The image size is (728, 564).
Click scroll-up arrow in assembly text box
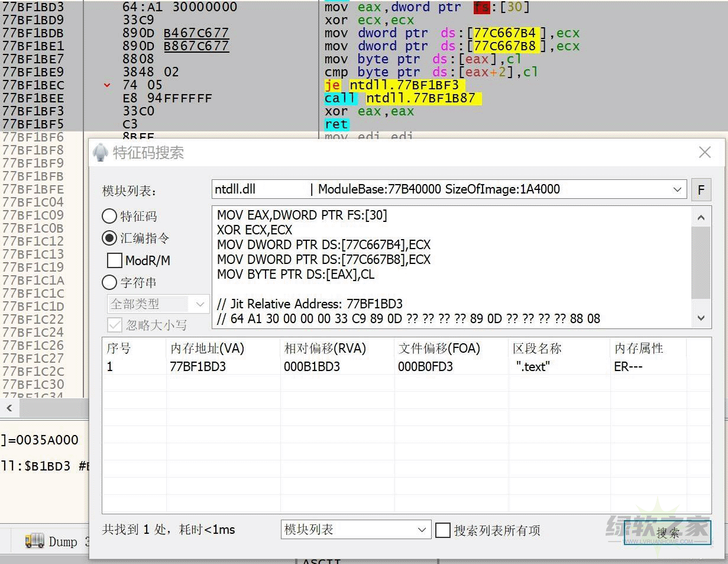[701, 217]
